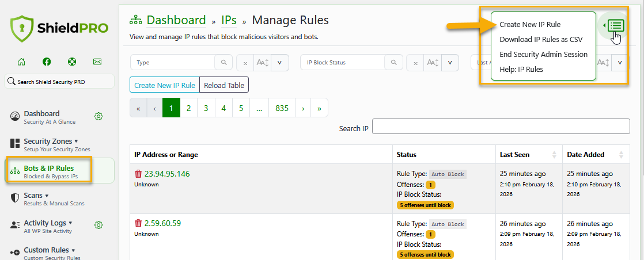Open the filter dropdown at the far right
Viewport: 644px width, 260px height.
click(620, 63)
